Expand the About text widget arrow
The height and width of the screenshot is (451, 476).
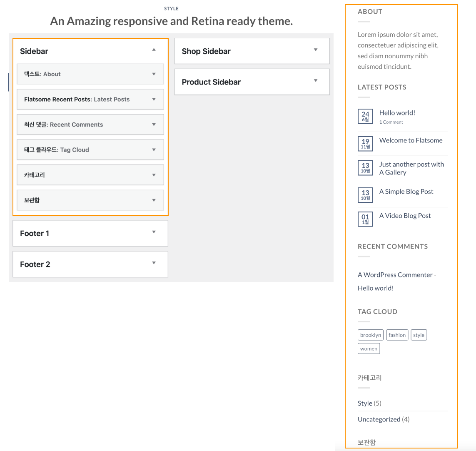coord(154,74)
